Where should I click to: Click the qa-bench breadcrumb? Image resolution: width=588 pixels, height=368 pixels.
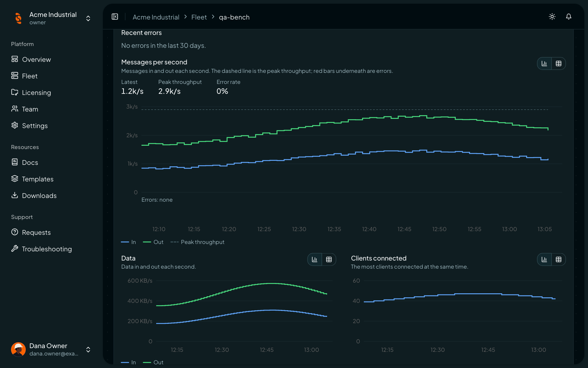[234, 17]
